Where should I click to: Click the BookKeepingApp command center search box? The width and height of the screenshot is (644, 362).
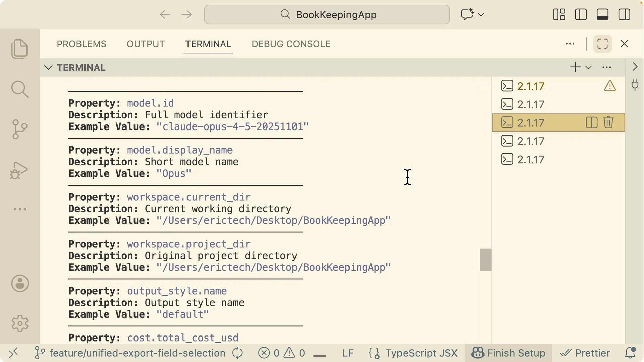point(327,14)
